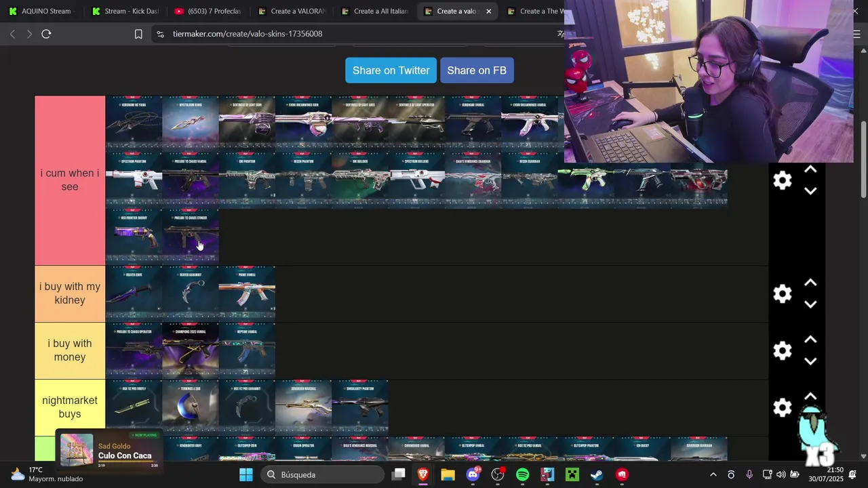Switch to the YouTube 7 Profecías tab

(208, 11)
